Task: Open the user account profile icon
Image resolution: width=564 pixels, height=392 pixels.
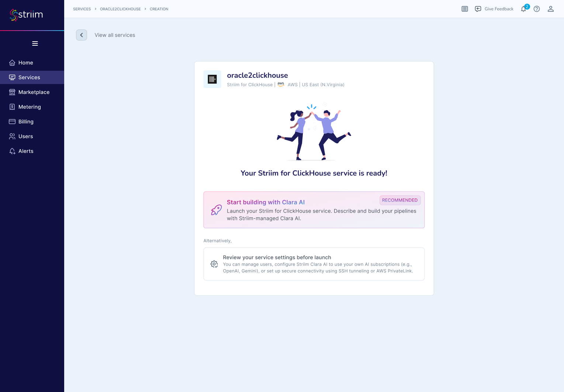Action: 551,9
